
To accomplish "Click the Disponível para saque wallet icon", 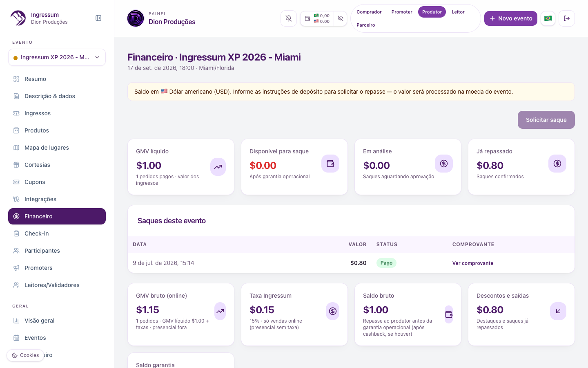I will coord(330,164).
